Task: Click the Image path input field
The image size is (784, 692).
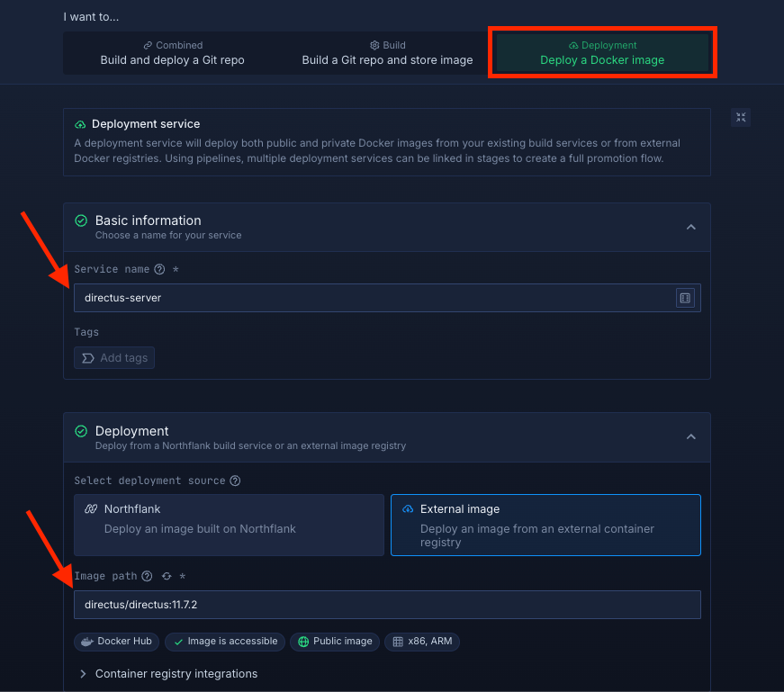Action: point(387,605)
